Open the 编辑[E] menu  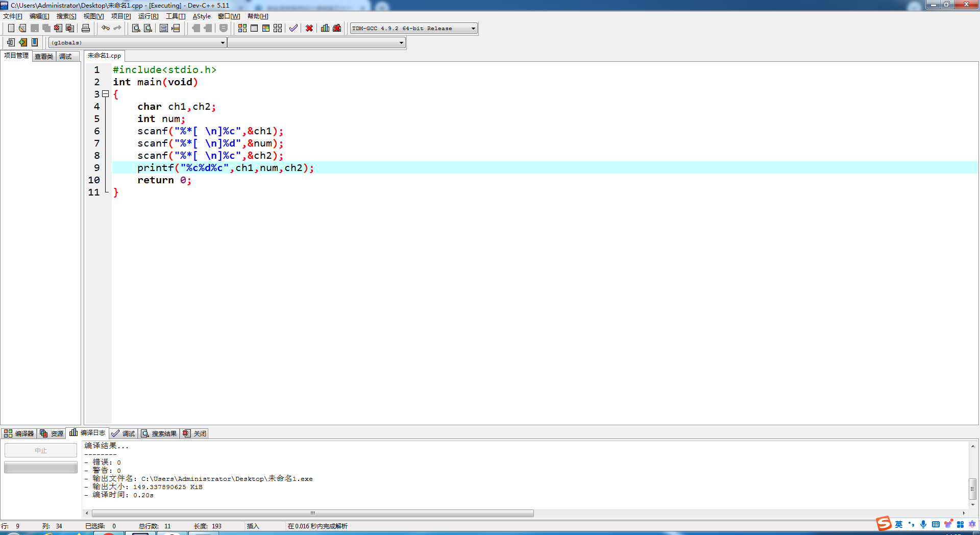click(x=39, y=16)
